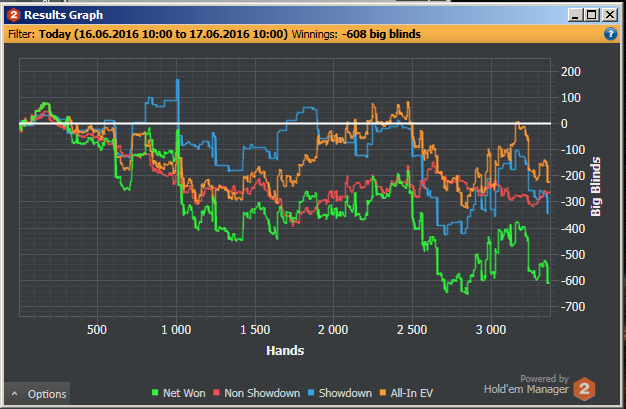This screenshot has height=409, width=626.
Task: Click the green Net Won color swatch
Action: click(155, 393)
